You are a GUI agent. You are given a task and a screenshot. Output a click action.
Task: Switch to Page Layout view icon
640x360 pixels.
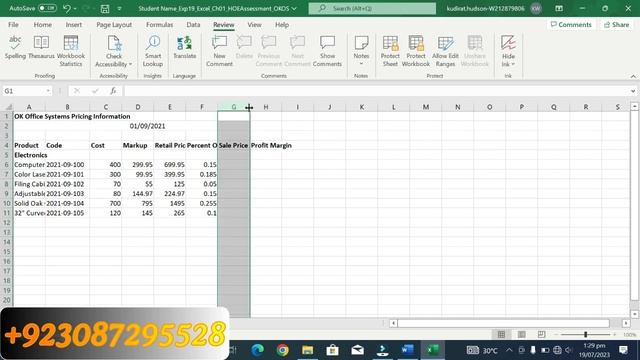[x=521, y=334]
